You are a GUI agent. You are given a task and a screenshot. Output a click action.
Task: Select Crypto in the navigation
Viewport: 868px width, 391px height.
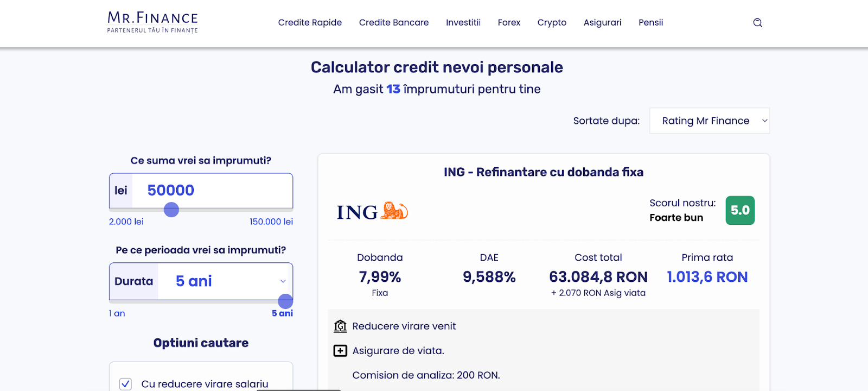coord(552,22)
